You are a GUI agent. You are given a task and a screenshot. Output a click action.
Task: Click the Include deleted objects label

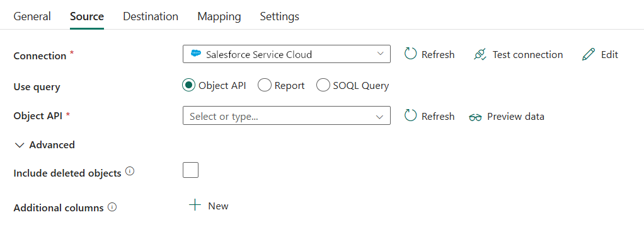point(67,173)
